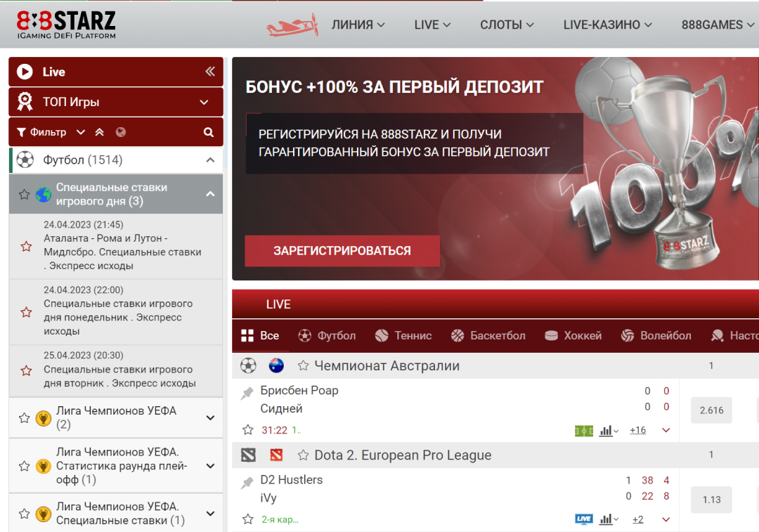The height and width of the screenshot is (532, 759).
Task: Favorite the Аталанта - Рома event
Action: [26, 247]
